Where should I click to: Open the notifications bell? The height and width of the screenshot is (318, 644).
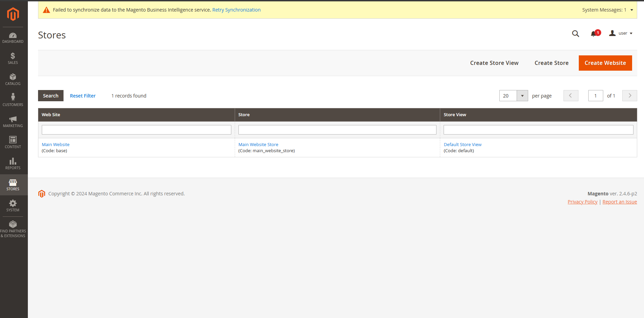click(x=595, y=33)
